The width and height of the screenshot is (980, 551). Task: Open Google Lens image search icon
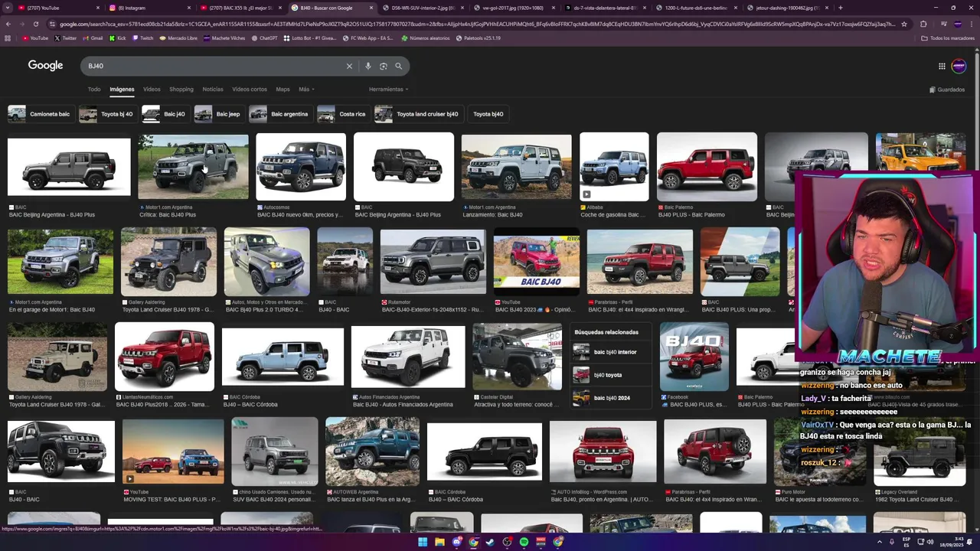[x=384, y=66]
